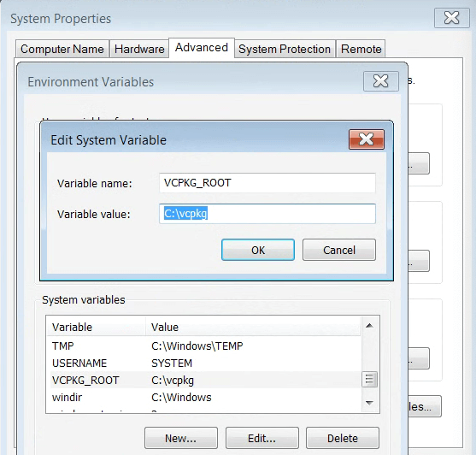Viewport: 476px width, 455px height.
Task: Close the Edit System Variable dialog
Action: click(x=367, y=139)
